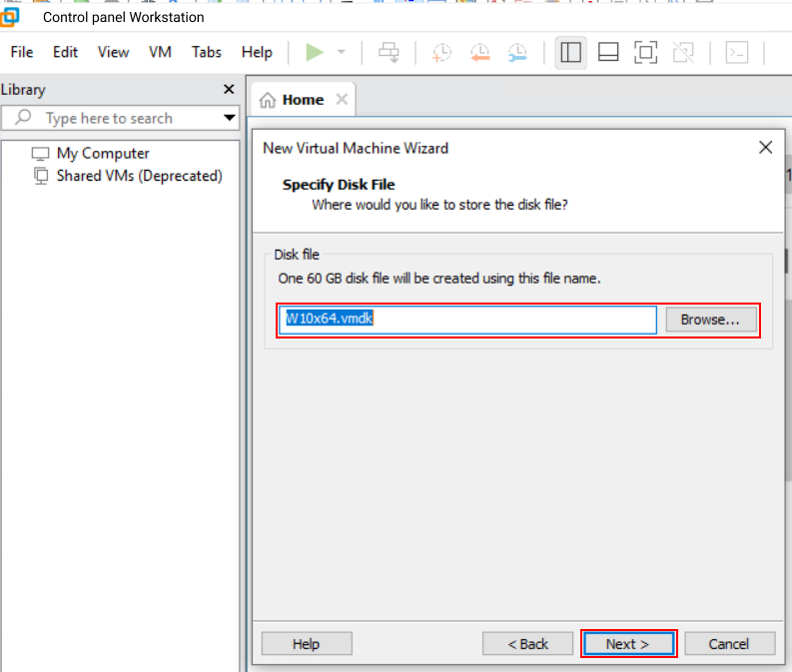
Task: Toggle the thumbnail bar view icon
Action: (608, 53)
